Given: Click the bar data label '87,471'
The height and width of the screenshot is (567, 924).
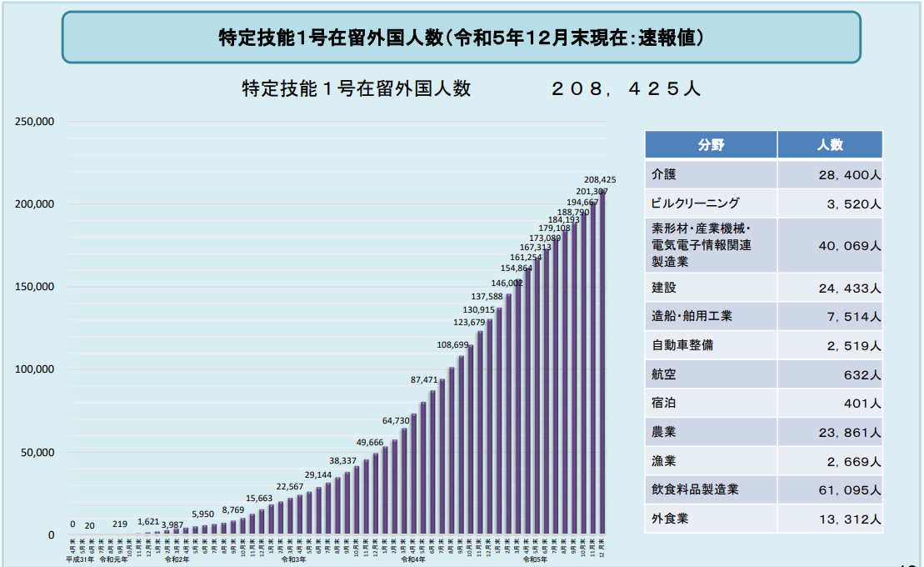Looking at the screenshot, I should [424, 380].
